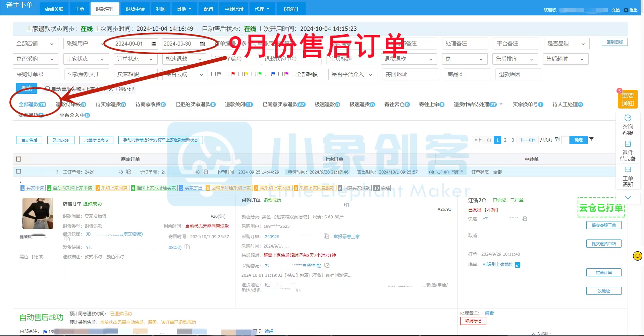
Task: Expand the 其他 menu
Action: (184, 9)
